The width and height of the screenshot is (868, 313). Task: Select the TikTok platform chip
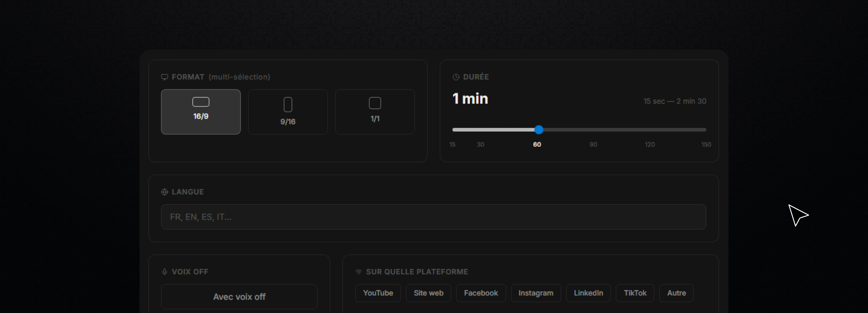635,293
